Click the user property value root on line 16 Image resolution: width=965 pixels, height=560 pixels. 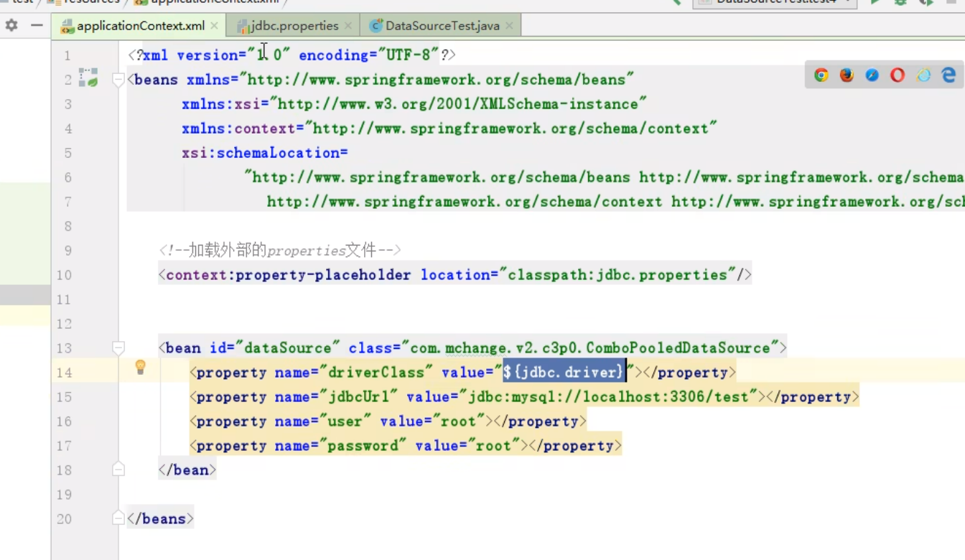pyautogui.click(x=459, y=421)
